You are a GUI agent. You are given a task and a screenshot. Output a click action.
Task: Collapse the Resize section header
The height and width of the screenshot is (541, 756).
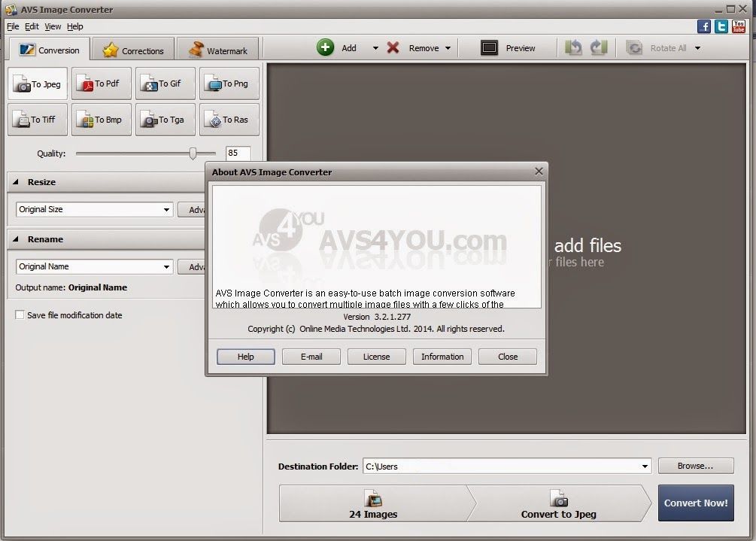tap(17, 182)
